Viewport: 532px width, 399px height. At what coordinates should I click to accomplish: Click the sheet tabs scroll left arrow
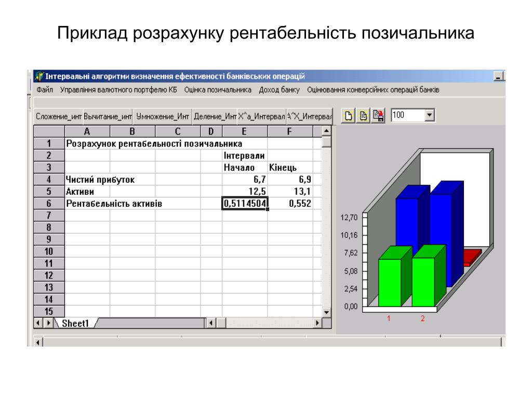38,323
